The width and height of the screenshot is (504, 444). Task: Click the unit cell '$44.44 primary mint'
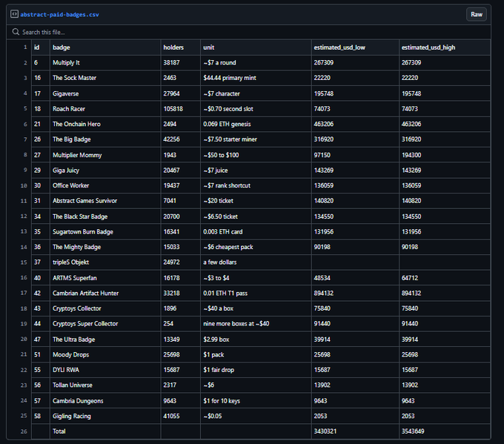(256, 78)
